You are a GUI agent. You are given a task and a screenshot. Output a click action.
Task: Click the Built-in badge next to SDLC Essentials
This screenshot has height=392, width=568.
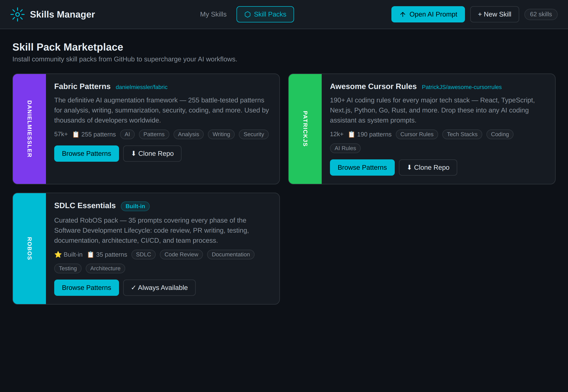(x=135, y=206)
